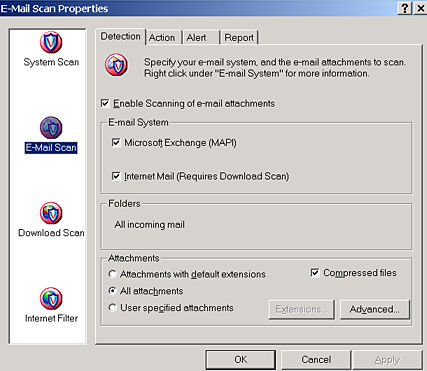Switch to the Detection tab
Viewport: 427px width, 371px height.
coord(120,36)
